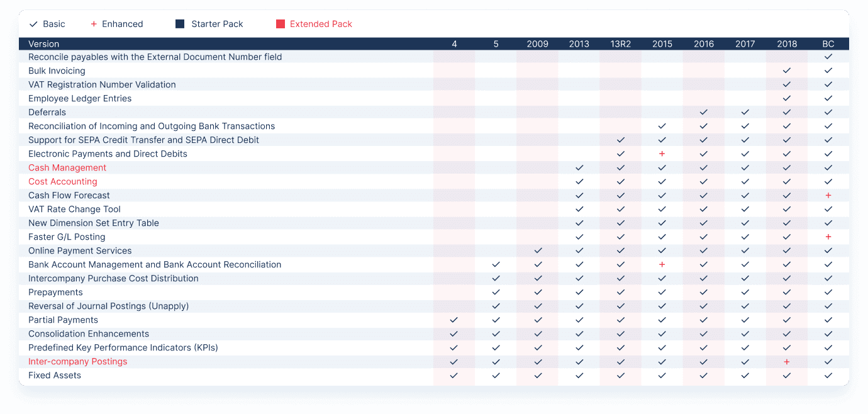This screenshot has width=868, height=414.
Task: Click the red plus for Inter-company Postings in 2018
Action: pos(786,361)
